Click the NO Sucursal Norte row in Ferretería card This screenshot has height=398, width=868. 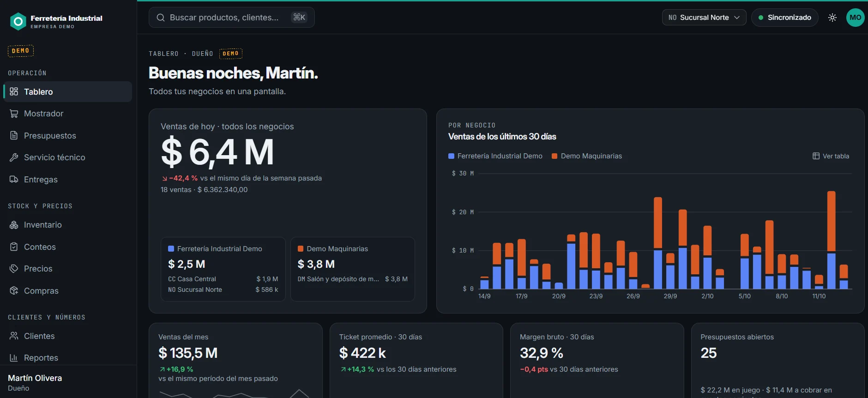[x=223, y=289]
